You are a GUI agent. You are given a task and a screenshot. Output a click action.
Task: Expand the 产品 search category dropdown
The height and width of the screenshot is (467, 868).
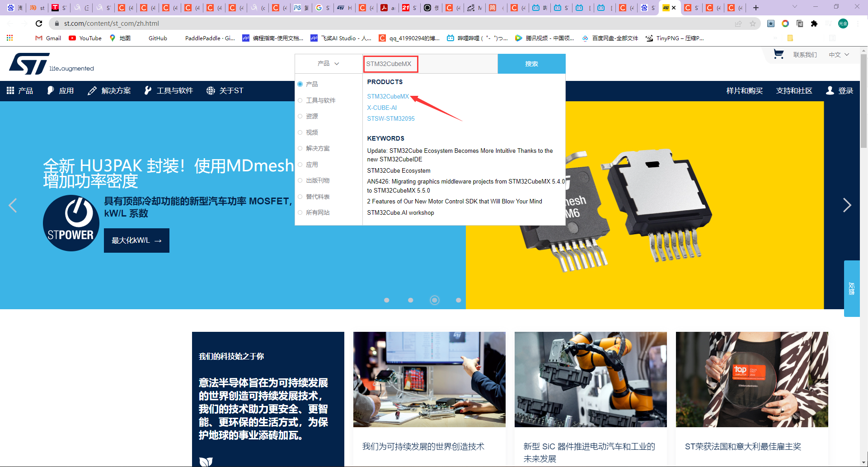pos(328,64)
